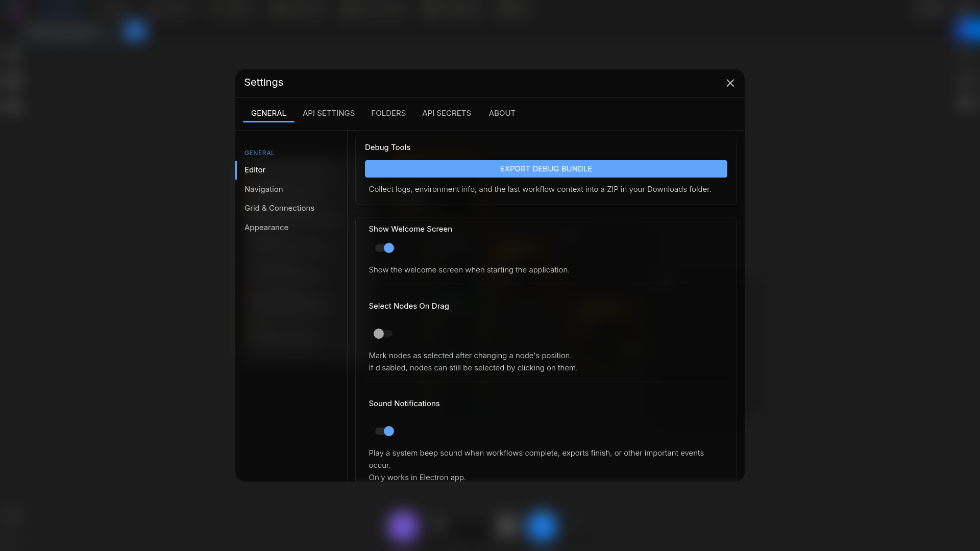Open the FOLDERS tab

pyautogui.click(x=388, y=113)
